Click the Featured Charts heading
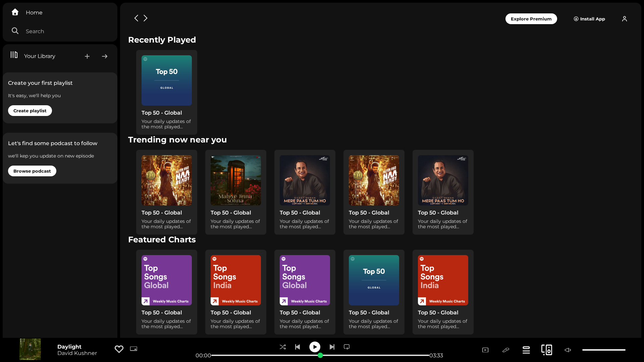This screenshot has height=362, width=644. (x=162, y=239)
